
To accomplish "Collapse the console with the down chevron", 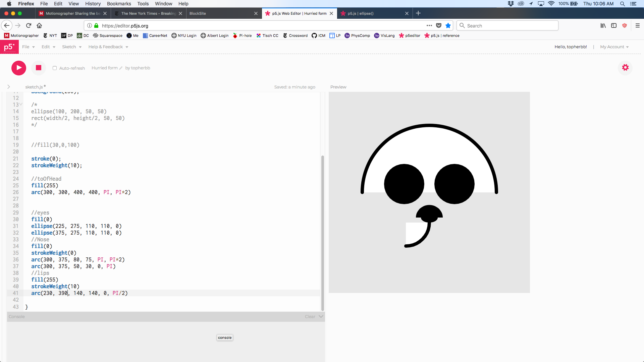I will (321, 316).
